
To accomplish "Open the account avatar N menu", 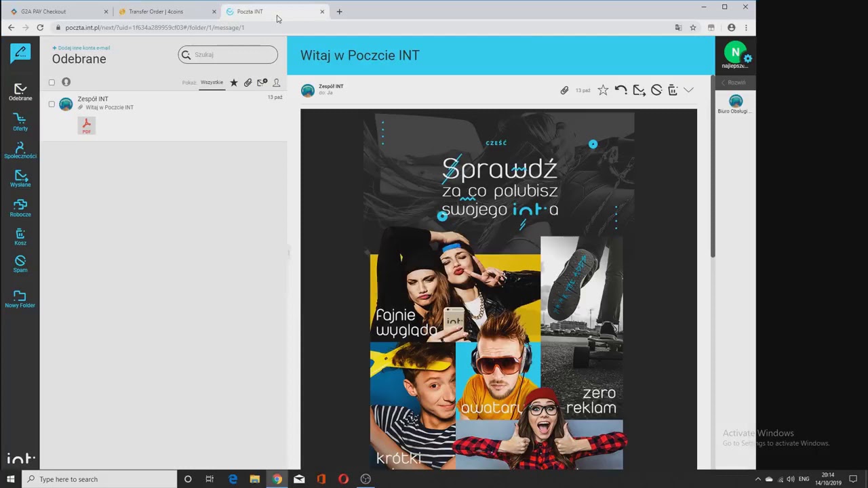I will tap(735, 53).
